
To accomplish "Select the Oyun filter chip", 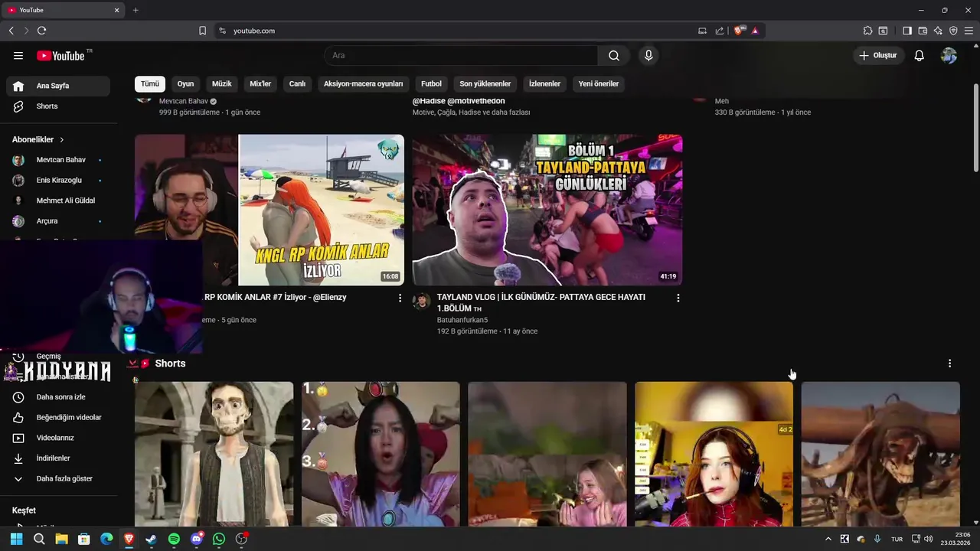I will point(185,84).
